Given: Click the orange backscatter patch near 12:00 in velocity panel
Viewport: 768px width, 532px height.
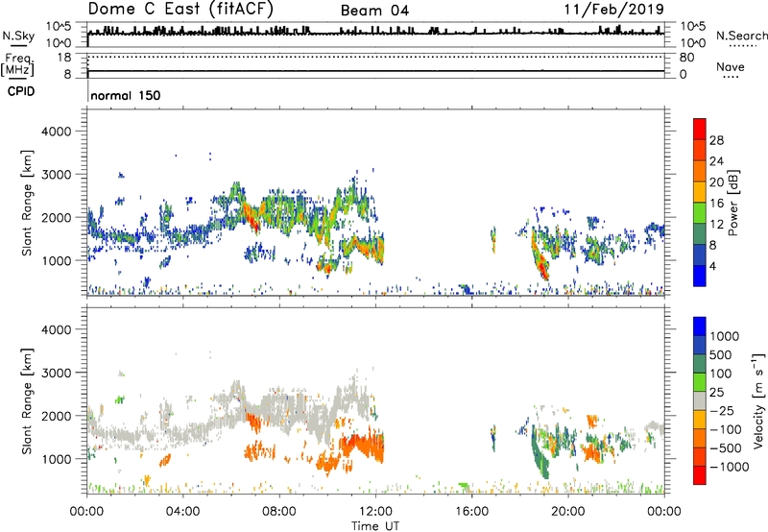Looking at the screenshot, I should tap(363, 446).
